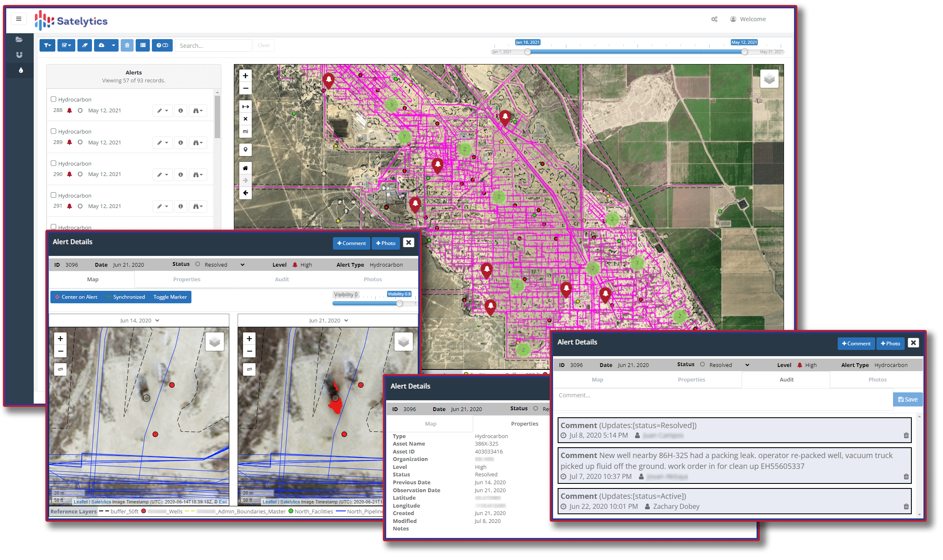The height and width of the screenshot is (560, 943).
Task: Click the settings gears icon near Welcome
Action: point(714,19)
